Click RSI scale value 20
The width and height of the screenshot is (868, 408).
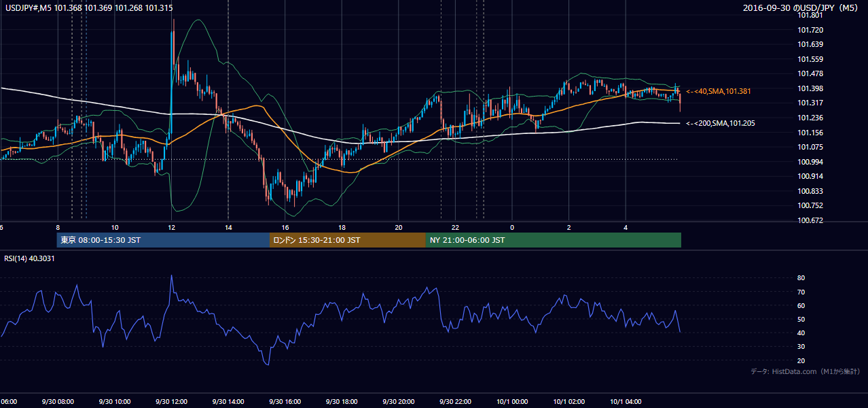tap(801, 360)
